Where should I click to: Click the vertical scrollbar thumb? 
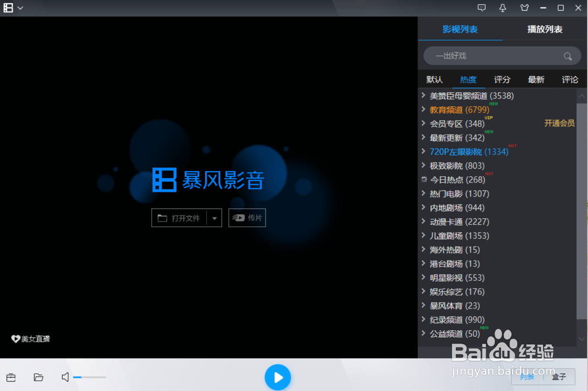tap(582, 211)
